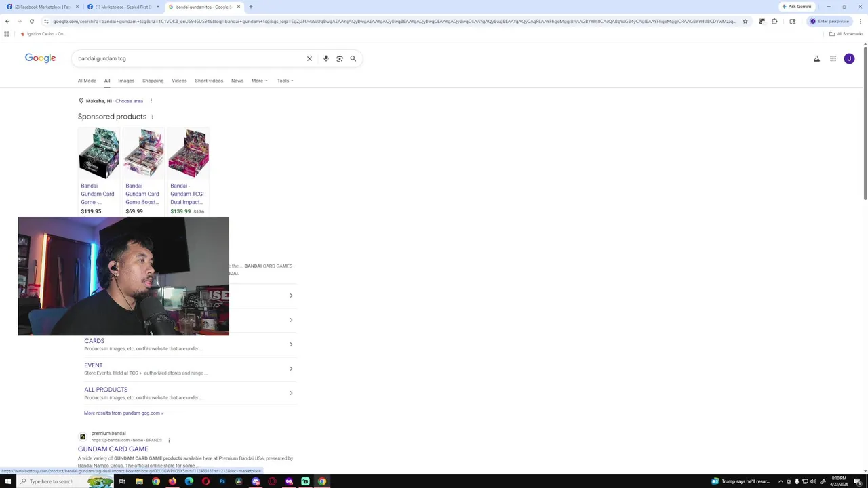Expand the More search filters dropdown
Image resolution: width=868 pixels, height=488 pixels.
[x=260, y=81]
